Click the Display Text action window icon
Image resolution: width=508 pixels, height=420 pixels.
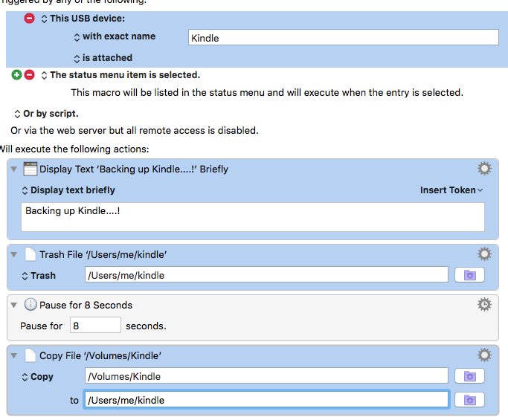tap(30, 169)
